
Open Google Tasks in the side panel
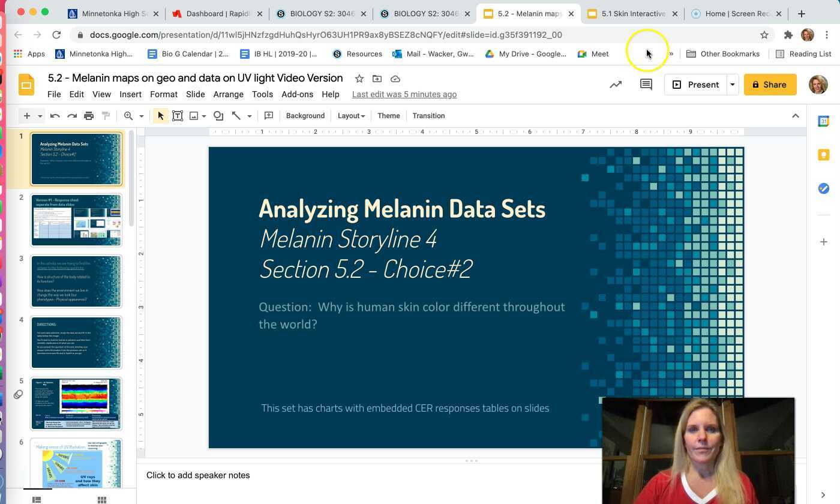(x=823, y=188)
